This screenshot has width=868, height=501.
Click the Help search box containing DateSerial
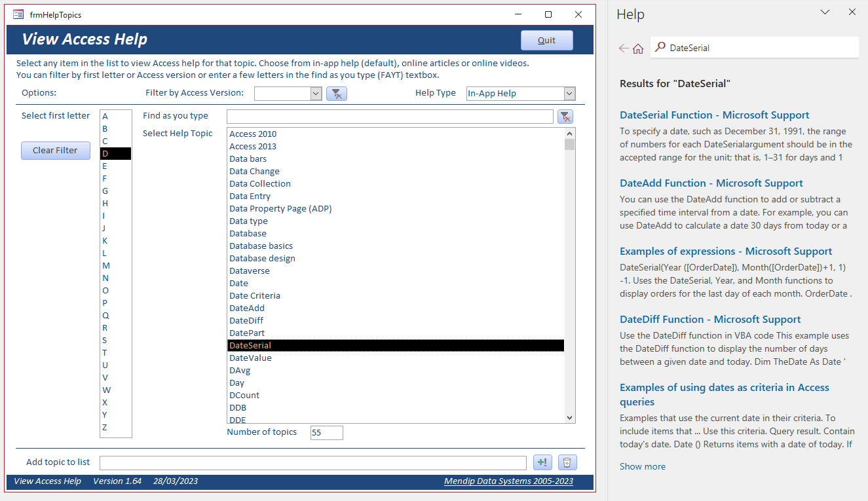[x=754, y=48]
